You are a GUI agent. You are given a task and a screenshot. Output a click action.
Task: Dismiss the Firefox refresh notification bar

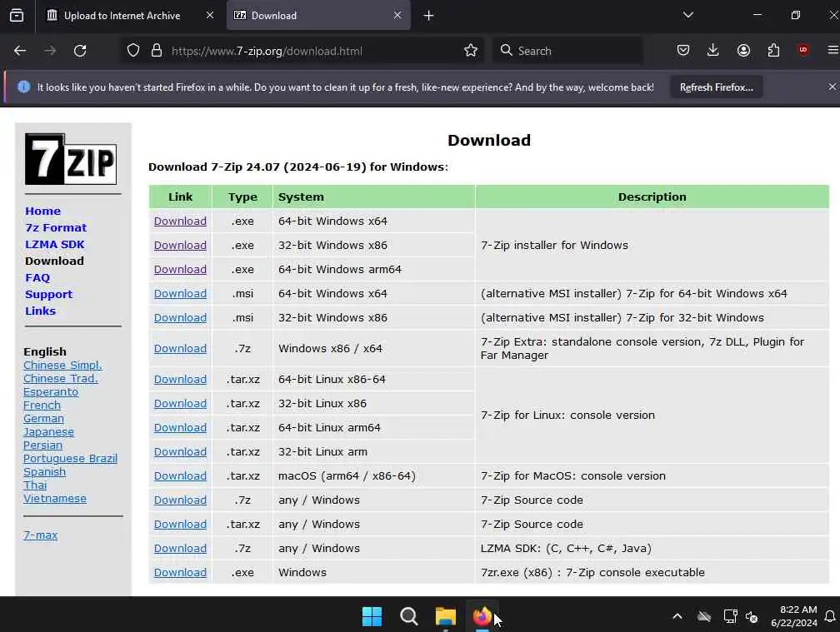[832, 87]
